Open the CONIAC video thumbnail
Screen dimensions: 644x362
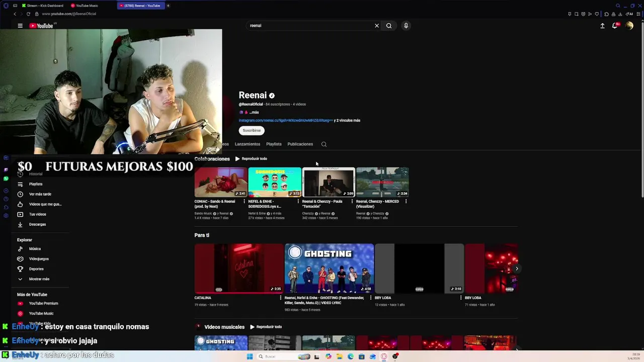pos(221,182)
